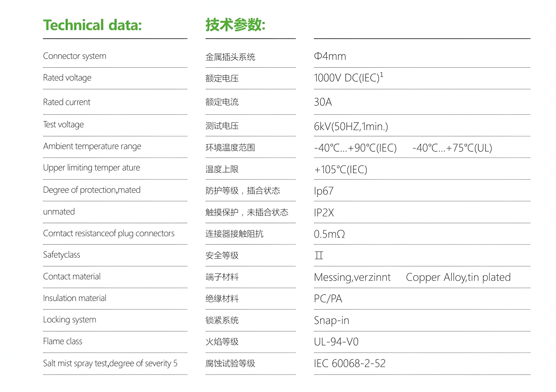556x392 pixels.
Task: Select 'Comtact resistanceof plug connectors' text
Action: tap(109, 234)
